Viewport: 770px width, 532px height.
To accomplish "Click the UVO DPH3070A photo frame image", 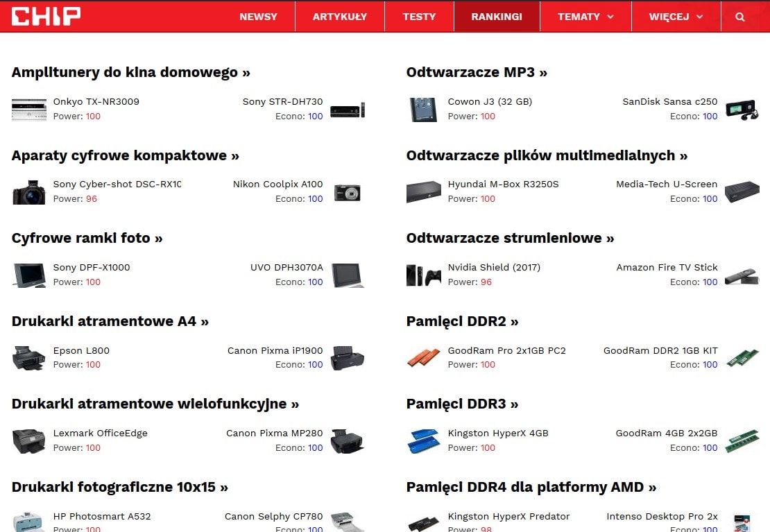I will (348, 275).
